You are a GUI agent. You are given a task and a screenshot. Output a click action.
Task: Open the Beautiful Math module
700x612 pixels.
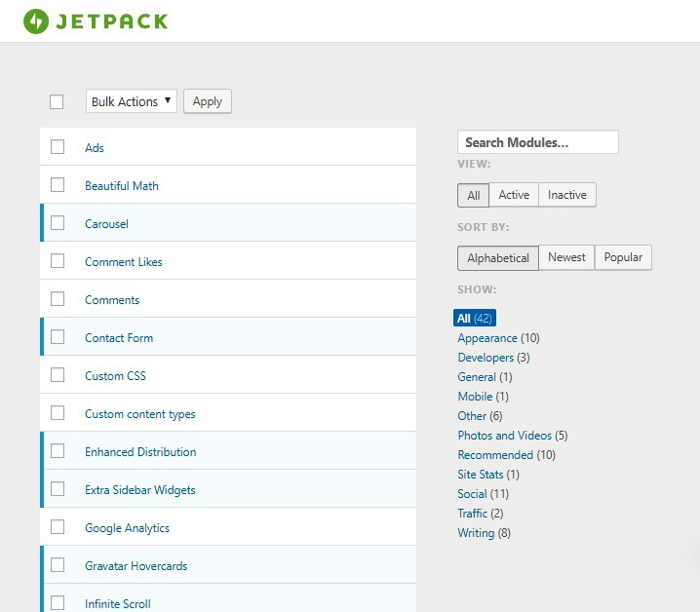tap(122, 186)
